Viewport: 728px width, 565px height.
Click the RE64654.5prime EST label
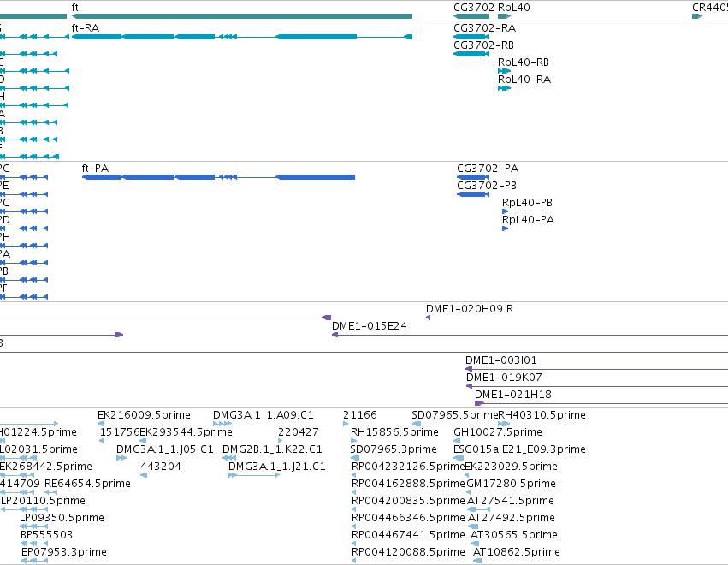(88, 484)
